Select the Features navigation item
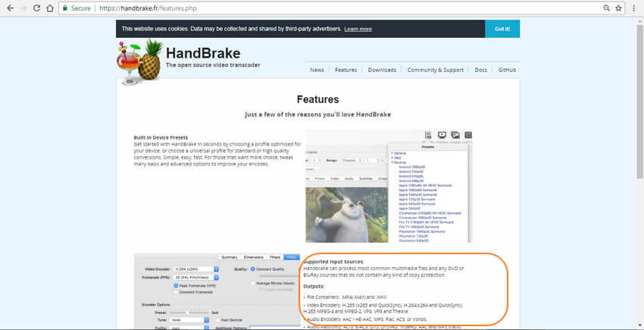The height and width of the screenshot is (330, 644). 345,70
